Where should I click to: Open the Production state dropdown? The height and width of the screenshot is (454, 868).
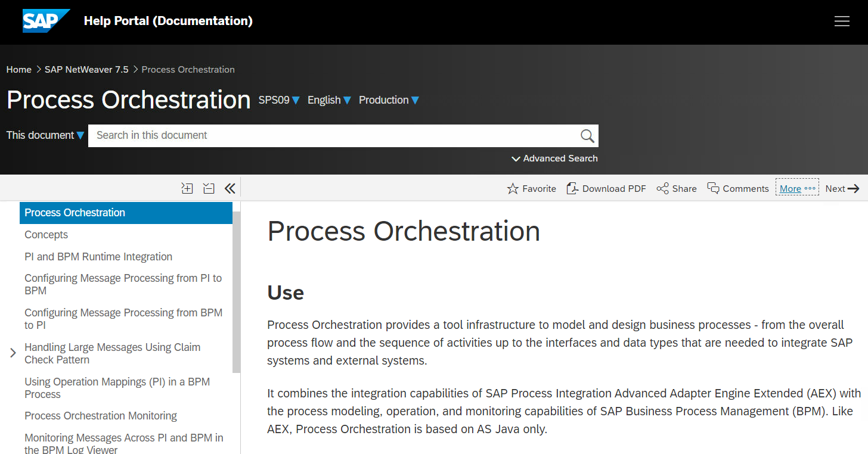tap(389, 100)
